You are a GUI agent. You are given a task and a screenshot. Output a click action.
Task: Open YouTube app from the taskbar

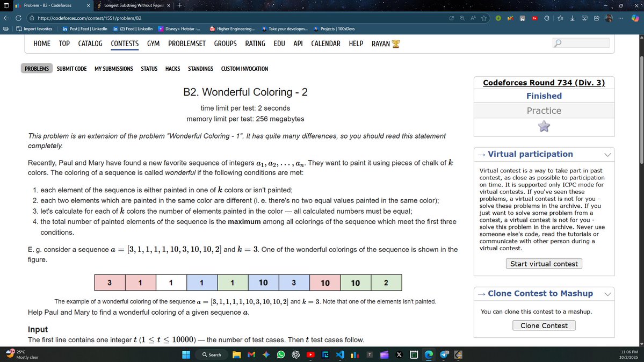[310, 354]
